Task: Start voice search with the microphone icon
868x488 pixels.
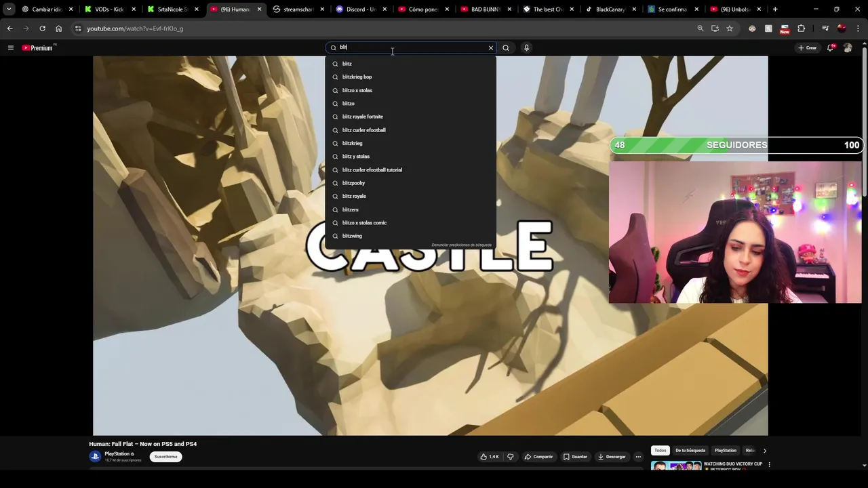Action: click(526, 47)
